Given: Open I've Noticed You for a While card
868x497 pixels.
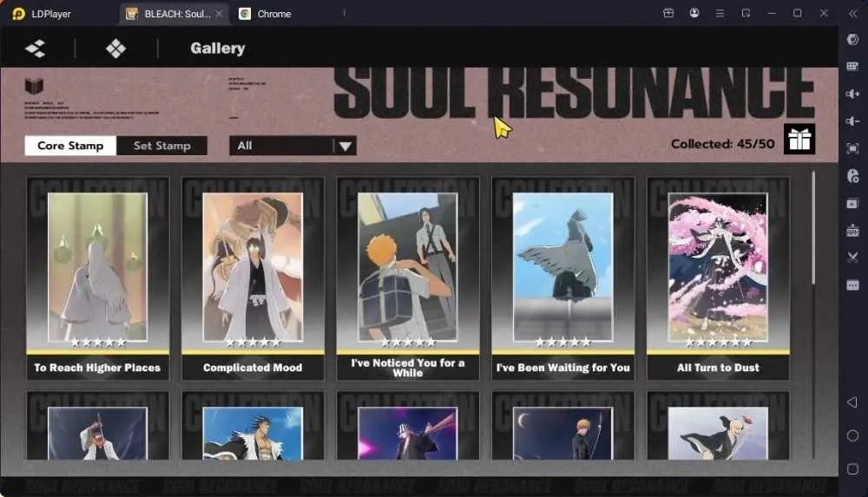Looking at the screenshot, I should click(x=408, y=278).
